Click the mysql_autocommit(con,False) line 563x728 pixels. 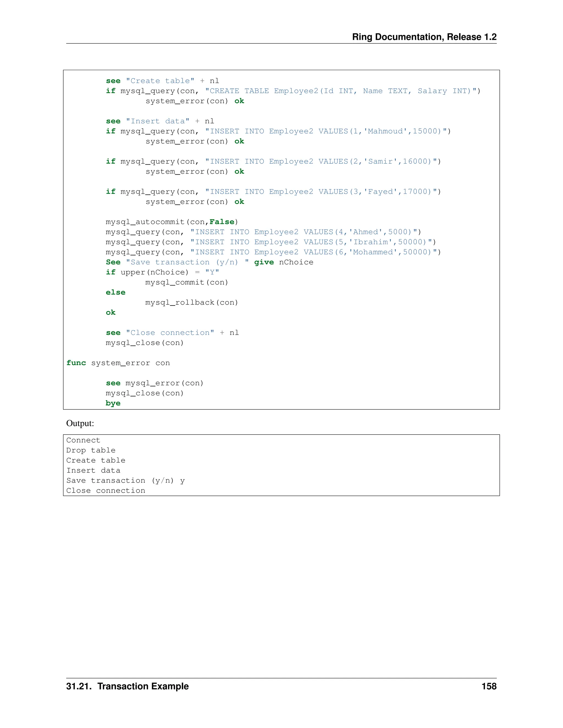[172, 222]
